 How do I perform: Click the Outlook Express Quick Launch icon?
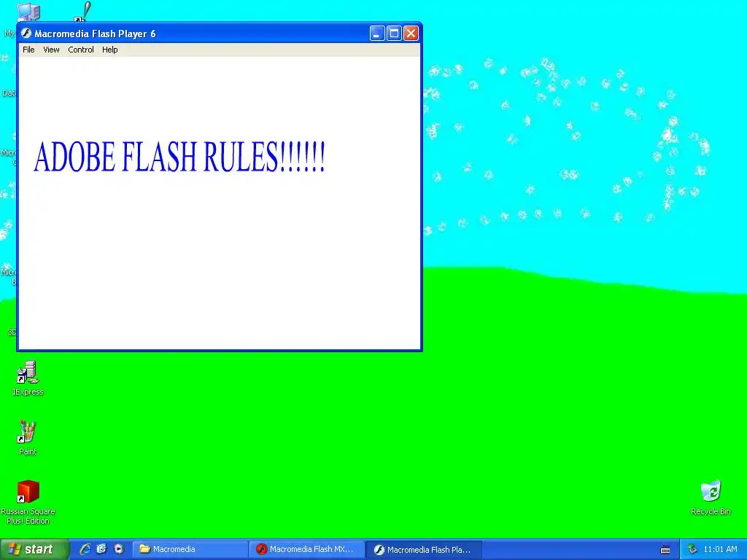click(102, 549)
